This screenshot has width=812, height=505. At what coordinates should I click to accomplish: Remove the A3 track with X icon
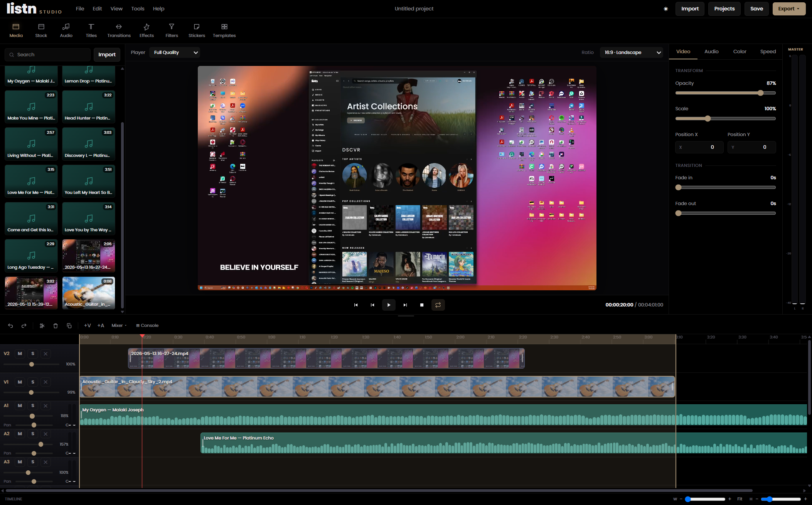(45, 462)
